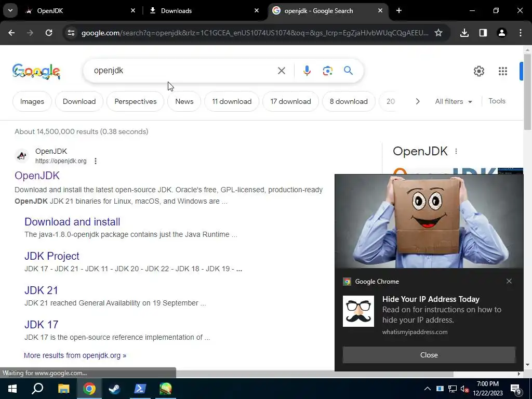Image resolution: width=532 pixels, height=399 pixels.
Task: Open the tab search dropdown arrow
Action: tap(10, 10)
